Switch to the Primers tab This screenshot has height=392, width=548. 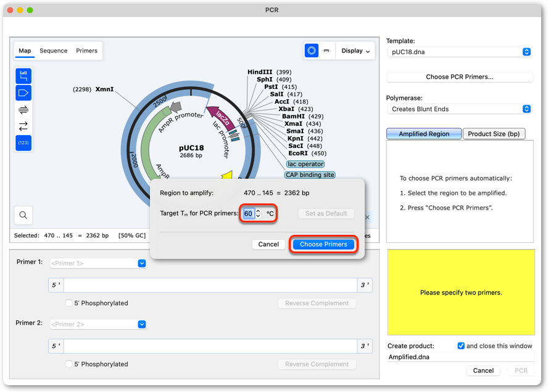(86, 51)
